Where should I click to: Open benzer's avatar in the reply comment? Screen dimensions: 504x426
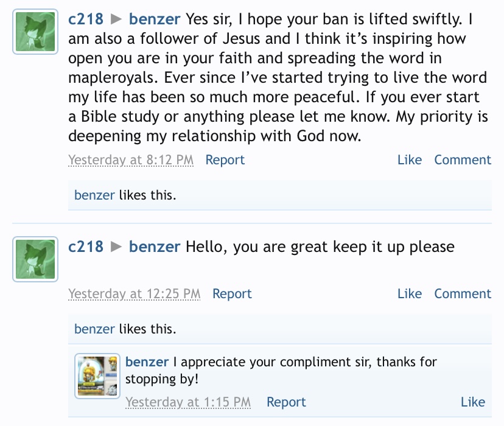[97, 375]
